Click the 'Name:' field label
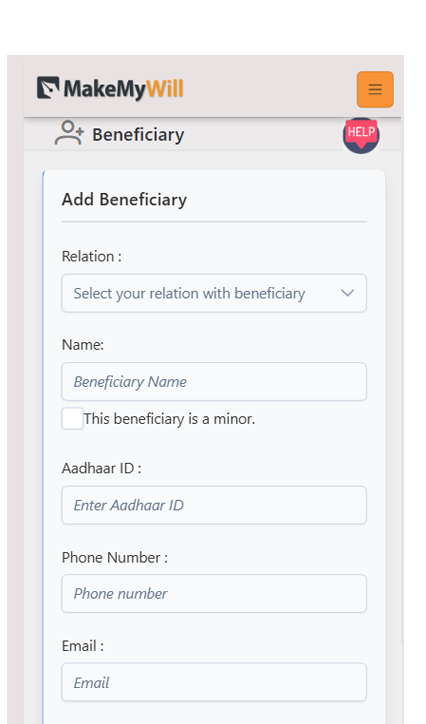 pyautogui.click(x=83, y=345)
